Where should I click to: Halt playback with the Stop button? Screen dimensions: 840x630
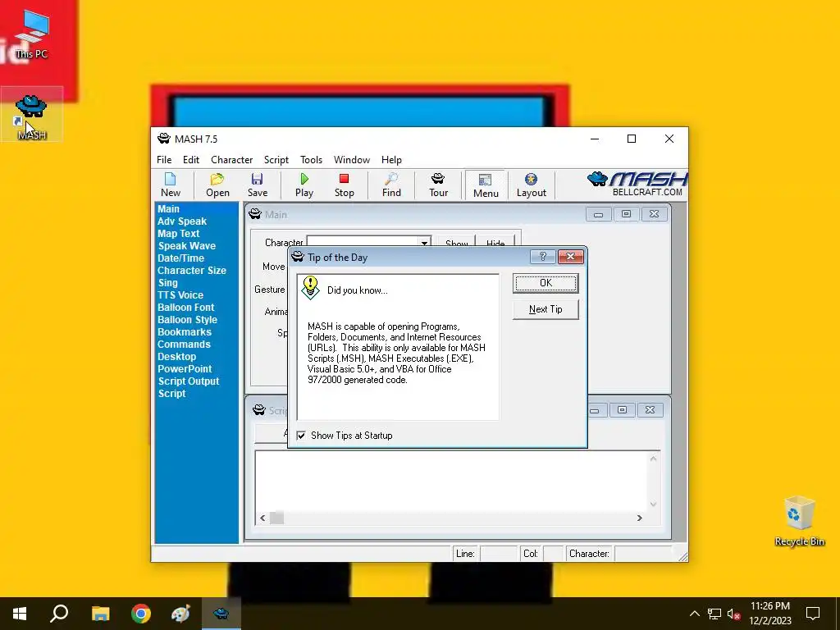click(x=344, y=185)
